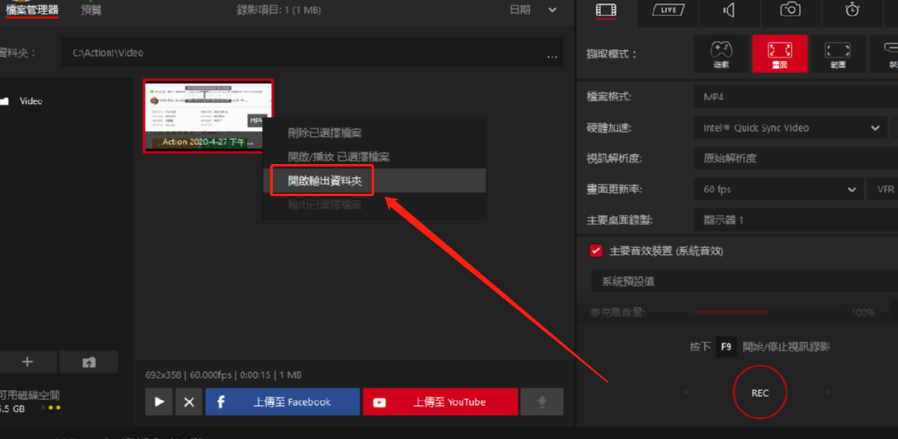The height and width of the screenshot is (439, 898).
Task: Click the 檔案管理器 tab
Action: pos(32,10)
